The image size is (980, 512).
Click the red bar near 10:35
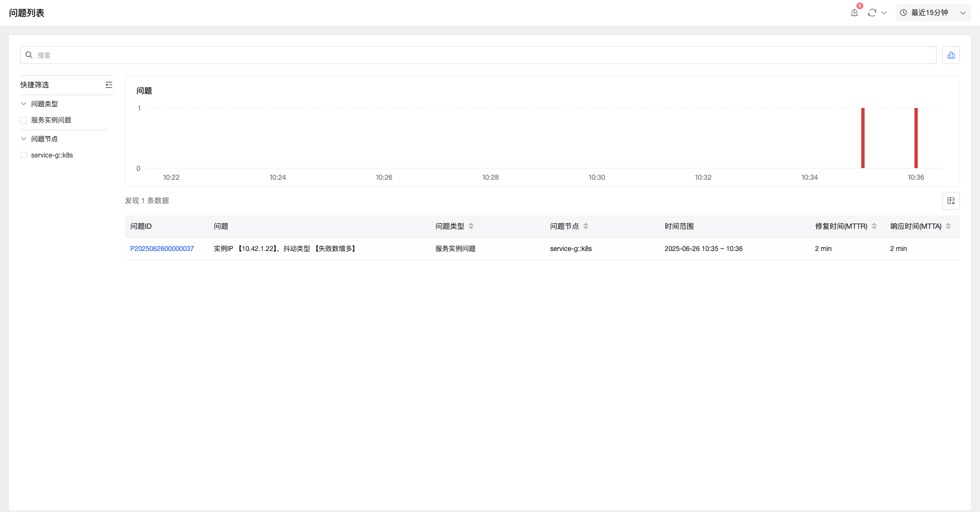(863, 138)
